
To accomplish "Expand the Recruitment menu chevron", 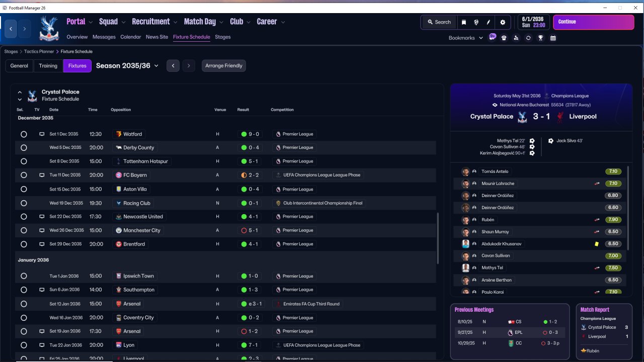I will pos(175,22).
